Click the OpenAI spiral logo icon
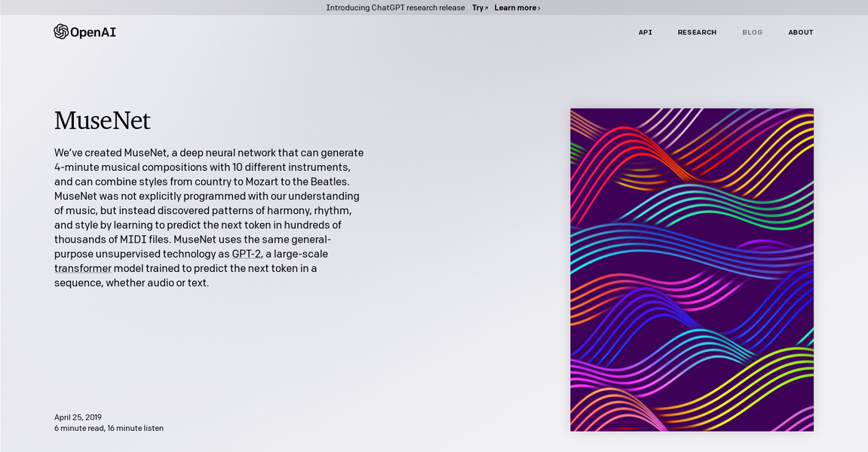Screen dimensions: 868x452 [x=60, y=31]
